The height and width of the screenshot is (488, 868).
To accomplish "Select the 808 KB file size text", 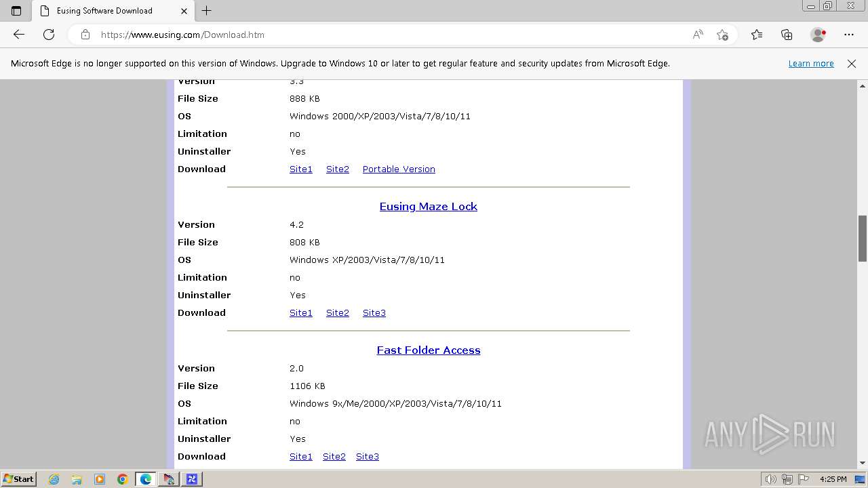I will coord(304,243).
